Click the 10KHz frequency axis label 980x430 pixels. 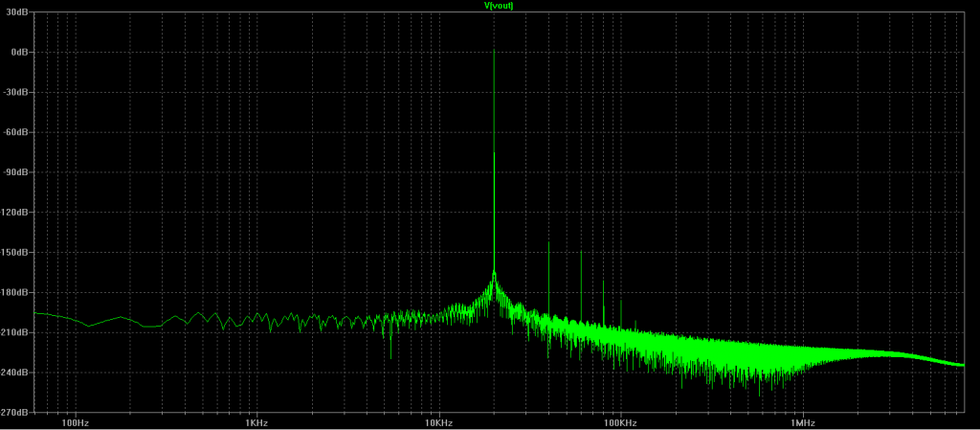pyautogui.click(x=438, y=422)
